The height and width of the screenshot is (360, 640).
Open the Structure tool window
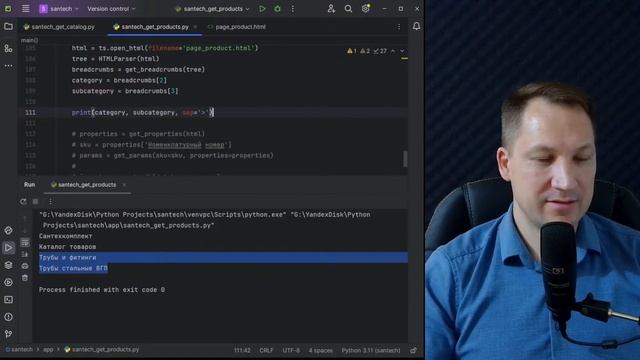[8, 49]
